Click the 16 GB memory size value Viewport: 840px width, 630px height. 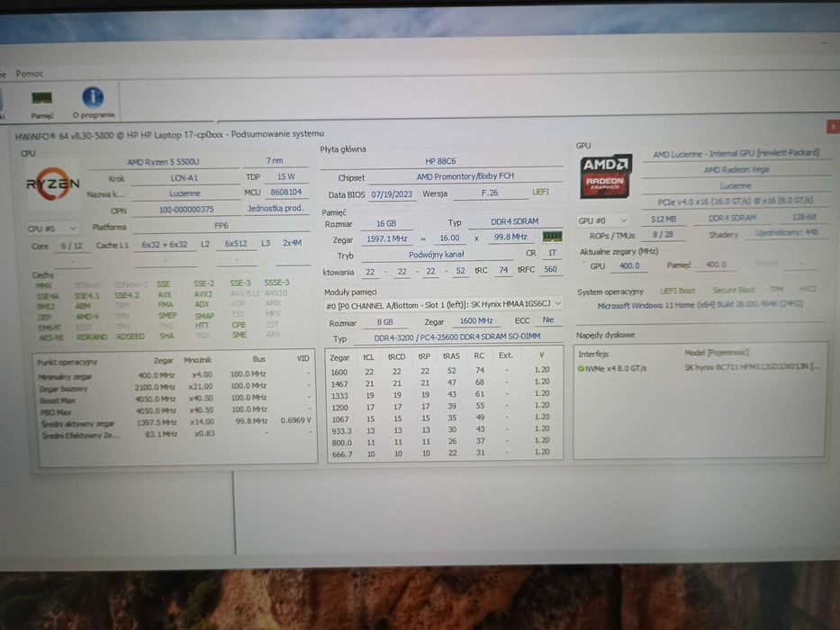point(385,223)
